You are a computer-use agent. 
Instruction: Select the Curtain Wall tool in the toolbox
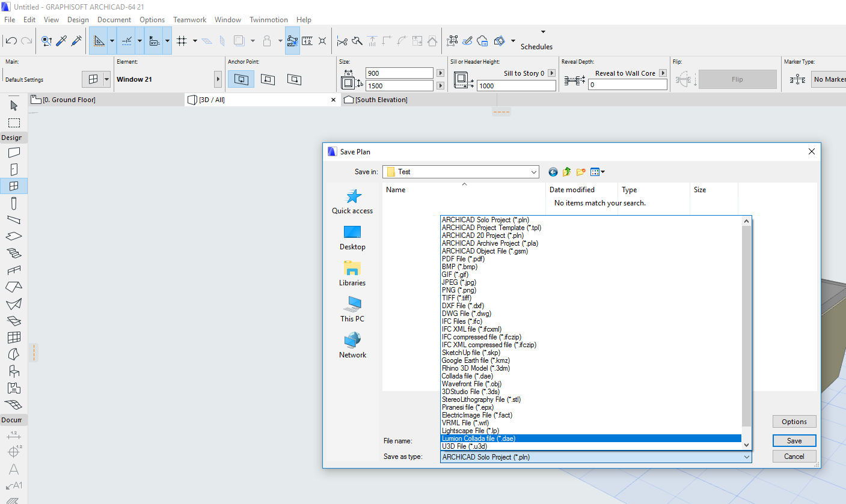[14, 338]
